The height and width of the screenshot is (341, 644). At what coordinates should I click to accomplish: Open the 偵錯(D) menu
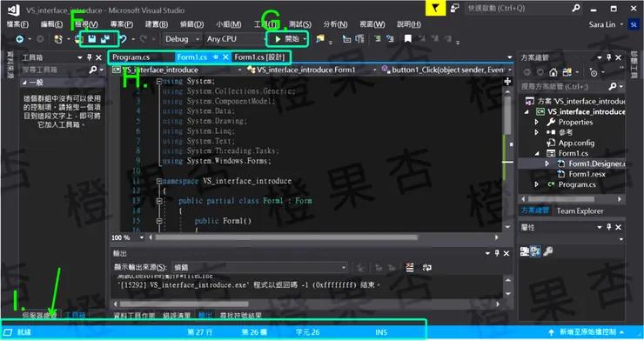click(192, 24)
